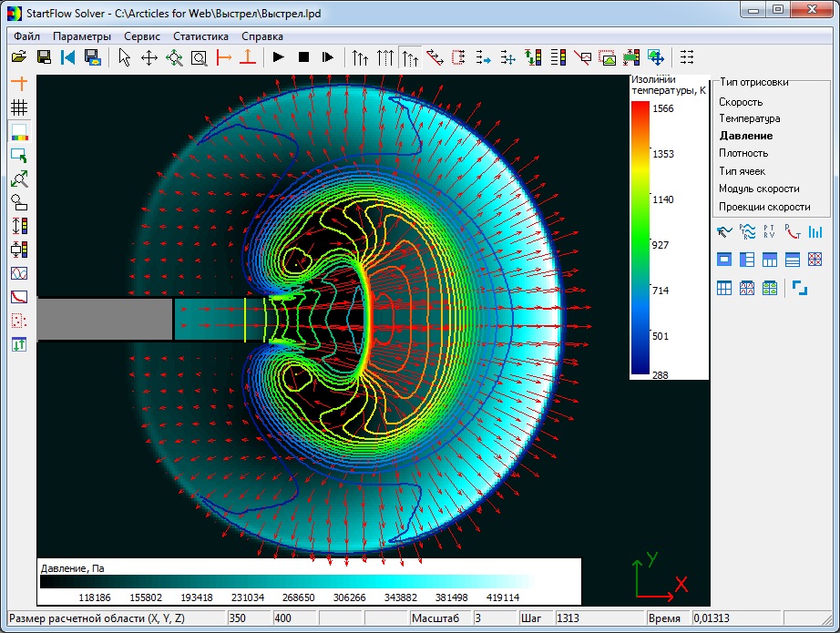Click the blue rewind-to-start arrow icon
This screenshot has width=840, height=633.
point(68,56)
